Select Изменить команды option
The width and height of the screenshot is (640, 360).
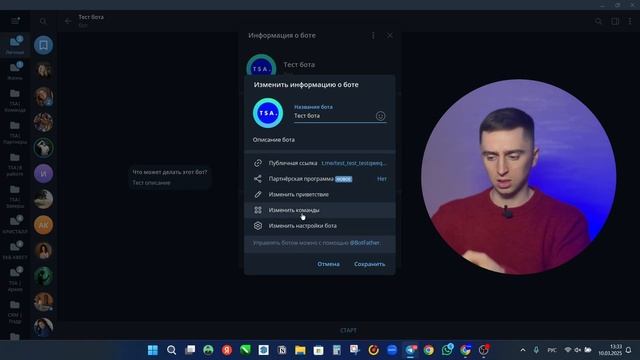320,210
